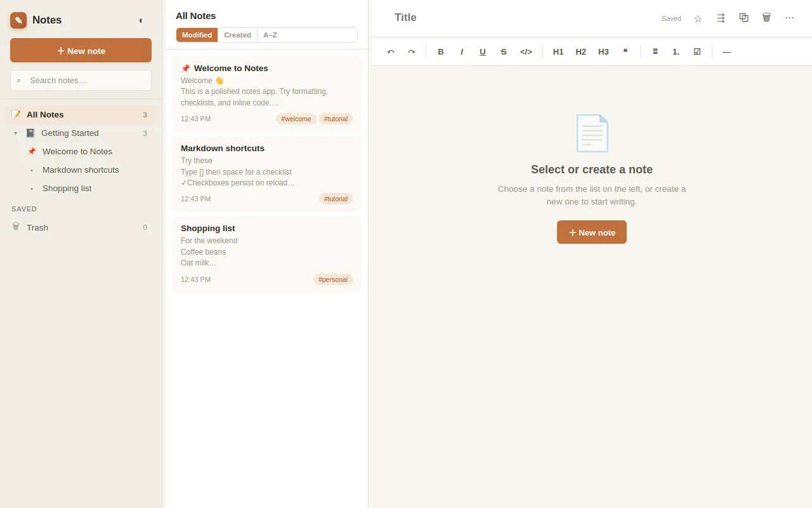Insert a checklist item

pyautogui.click(x=697, y=51)
